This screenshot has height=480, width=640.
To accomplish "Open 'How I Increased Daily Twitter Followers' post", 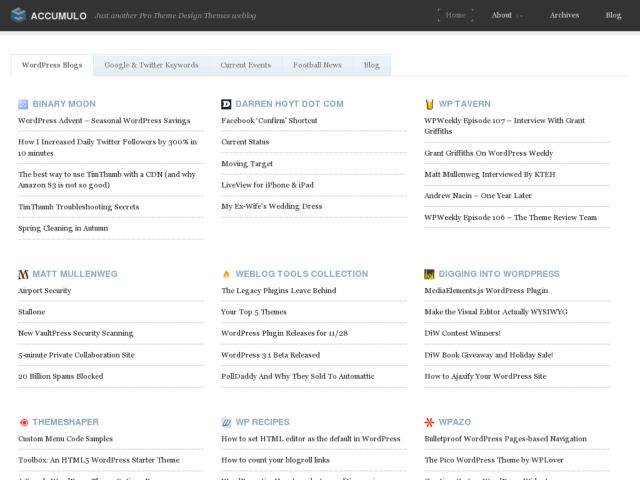I will tap(107, 147).
